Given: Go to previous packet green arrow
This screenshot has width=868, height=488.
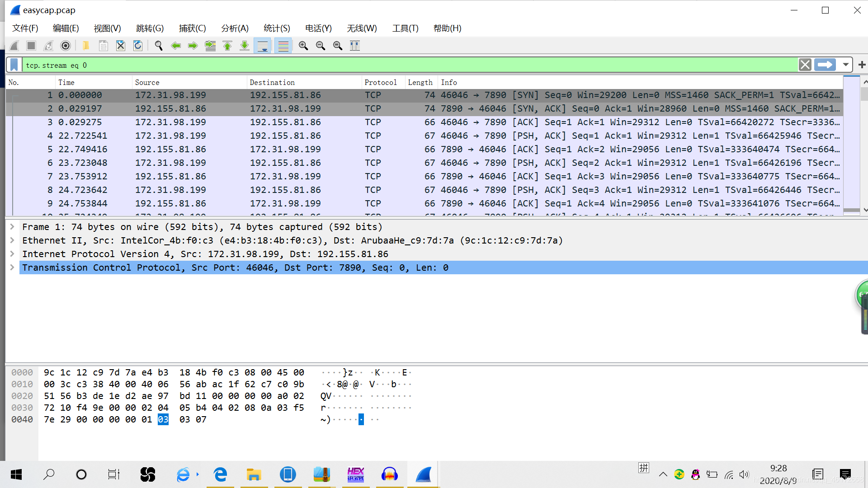Looking at the screenshot, I should tap(176, 46).
